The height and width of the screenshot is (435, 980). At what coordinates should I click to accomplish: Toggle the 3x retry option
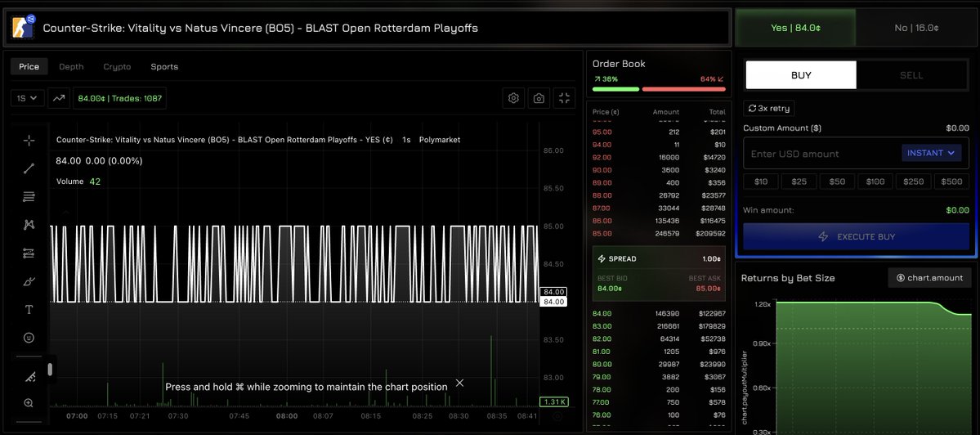click(x=769, y=108)
